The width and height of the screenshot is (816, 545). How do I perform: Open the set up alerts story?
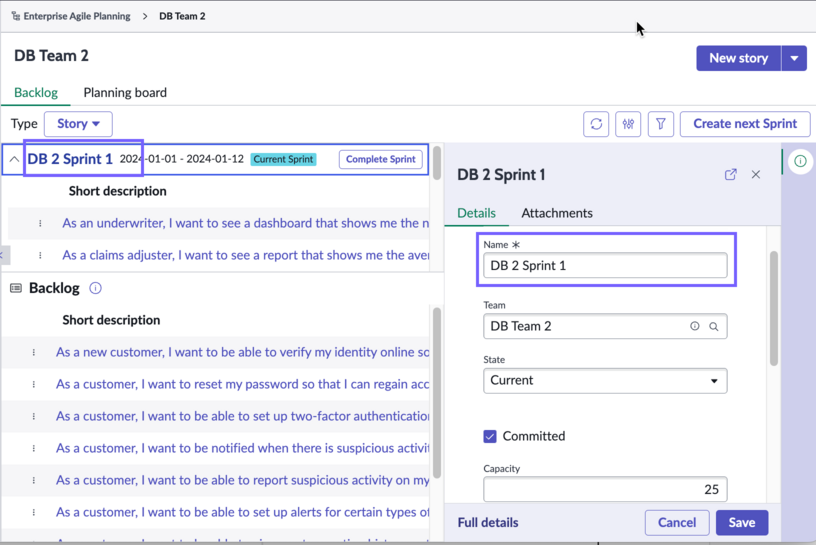(243, 512)
